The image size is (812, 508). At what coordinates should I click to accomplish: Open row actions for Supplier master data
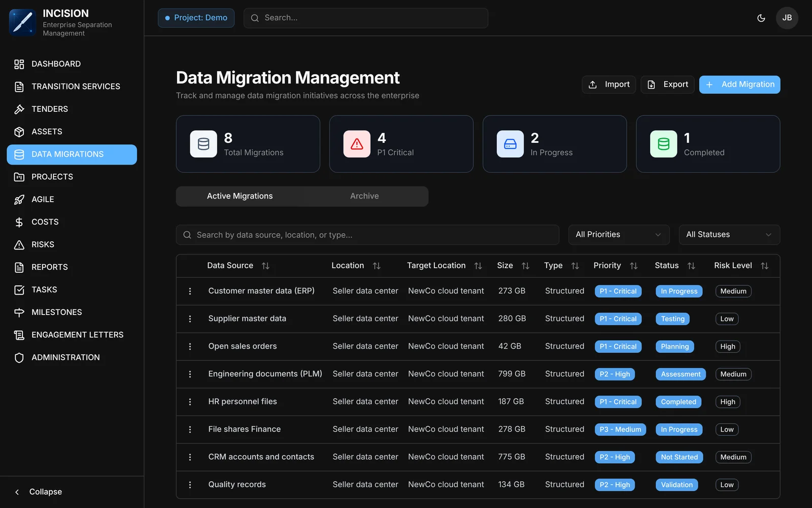(x=190, y=319)
